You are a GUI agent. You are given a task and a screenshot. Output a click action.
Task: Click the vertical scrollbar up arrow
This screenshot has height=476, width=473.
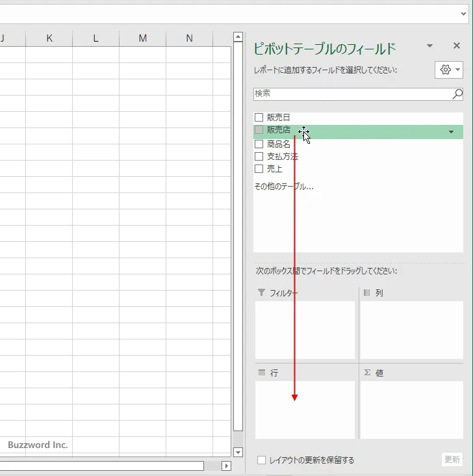coord(238,37)
